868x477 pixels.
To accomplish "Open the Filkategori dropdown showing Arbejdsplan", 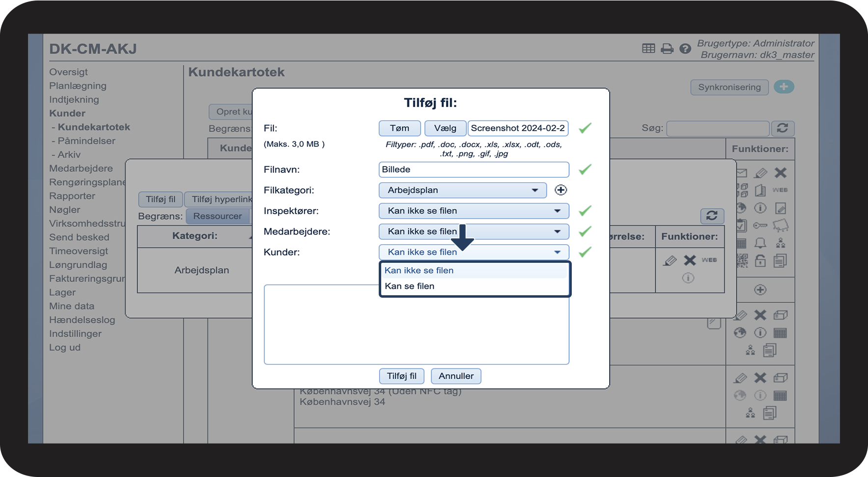I will (x=462, y=190).
